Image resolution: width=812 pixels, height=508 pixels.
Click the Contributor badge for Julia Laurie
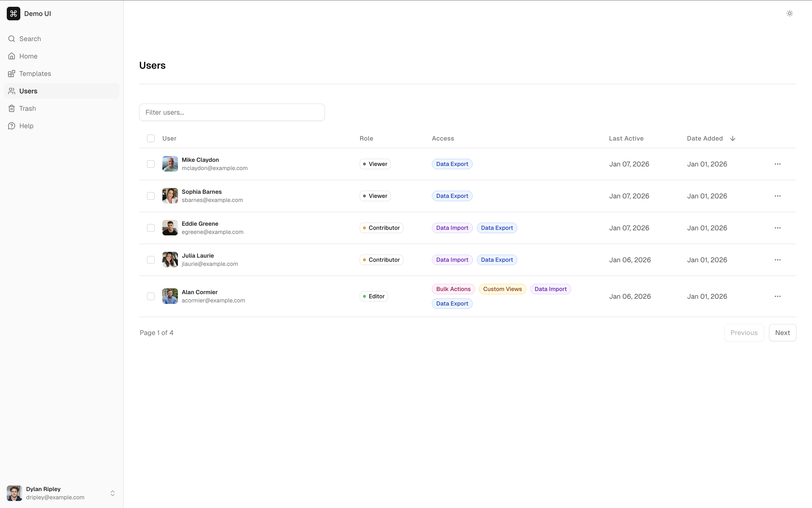point(381,260)
